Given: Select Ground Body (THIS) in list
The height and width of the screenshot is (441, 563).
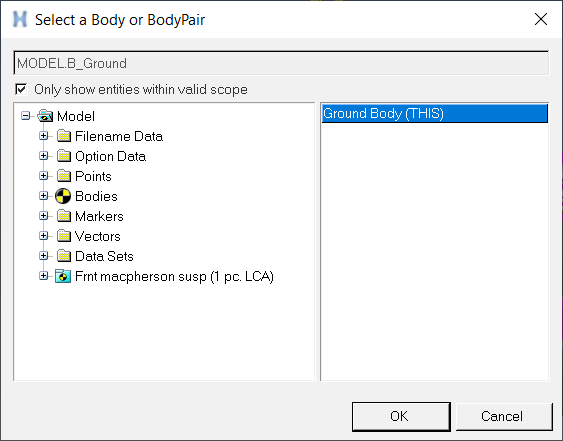Looking at the screenshot, I should pos(434,113).
